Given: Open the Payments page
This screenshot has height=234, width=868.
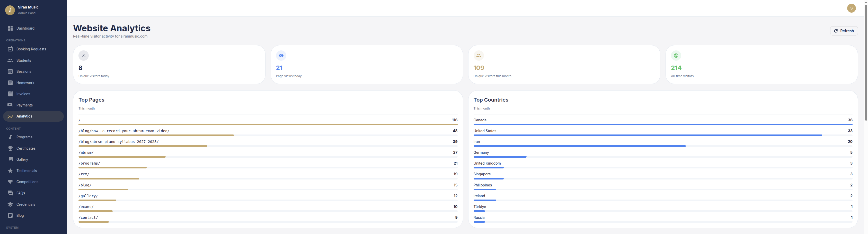Looking at the screenshot, I should (x=33, y=105).
